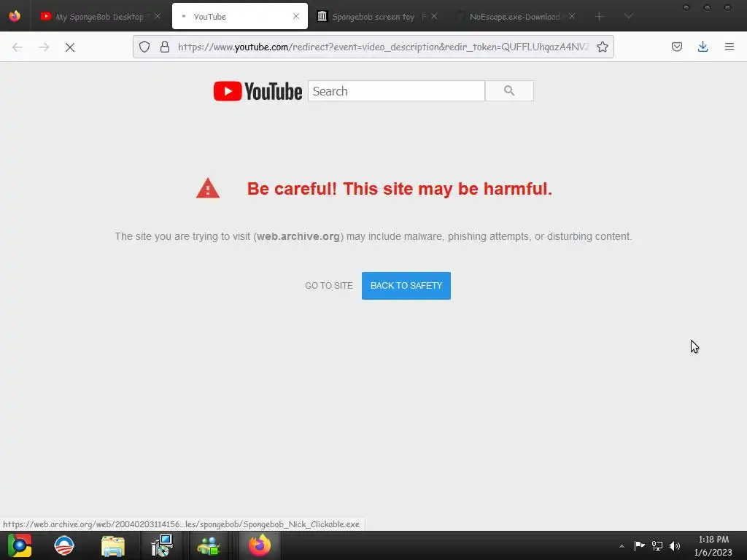Launch the Obama logo taskbar icon
The height and width of the screenshot is (560, 747).
pos(64,546)
